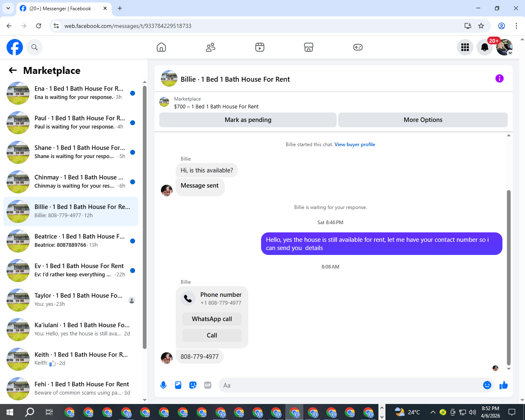
Task: Open the notifications bell icon
Action: (485, 47)
